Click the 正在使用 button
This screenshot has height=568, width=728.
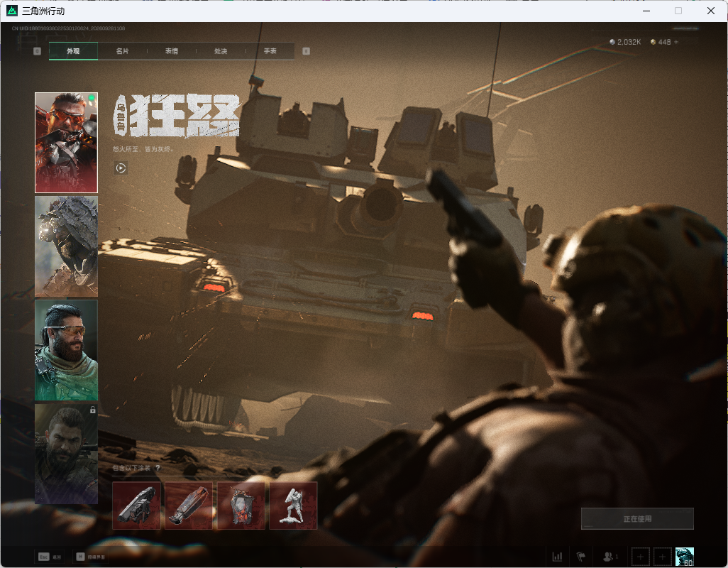coord(637,519)
